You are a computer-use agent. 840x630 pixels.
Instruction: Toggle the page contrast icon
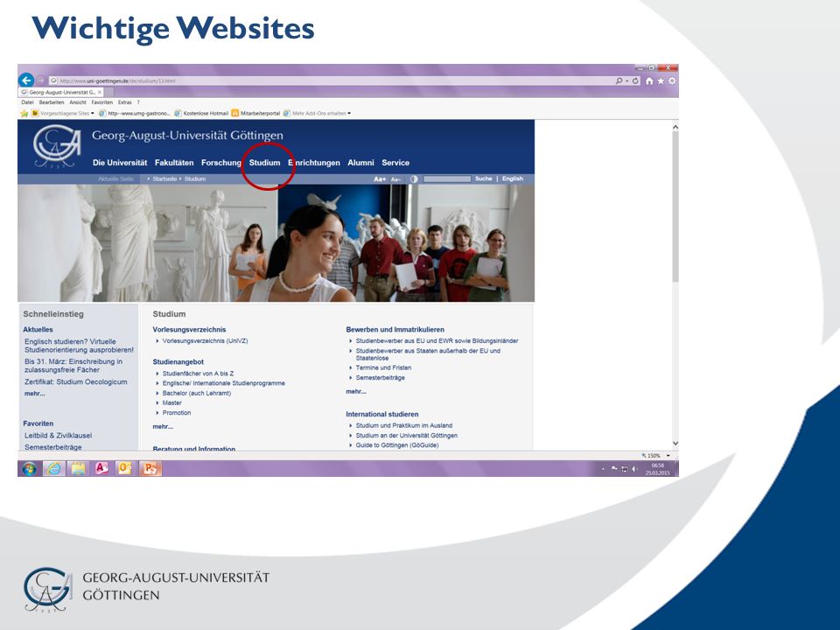coord(414,178)
